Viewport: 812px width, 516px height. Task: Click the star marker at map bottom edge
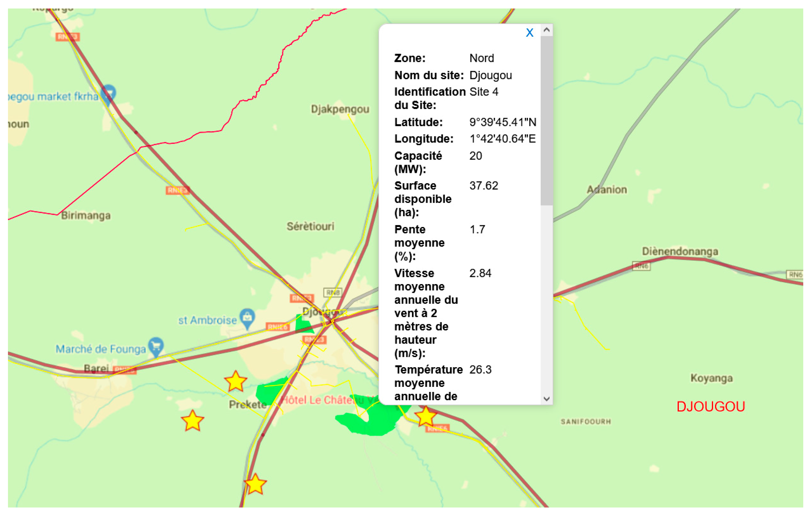(255, 484)
